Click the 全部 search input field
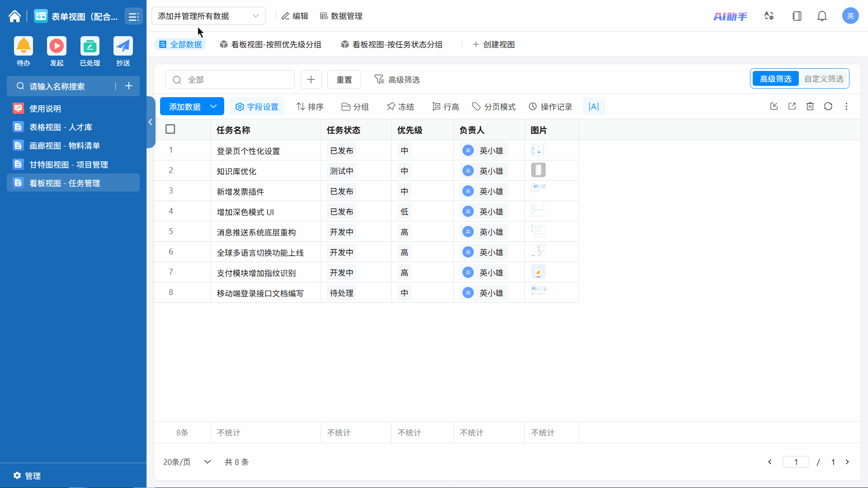 click(x=230, y=80)
